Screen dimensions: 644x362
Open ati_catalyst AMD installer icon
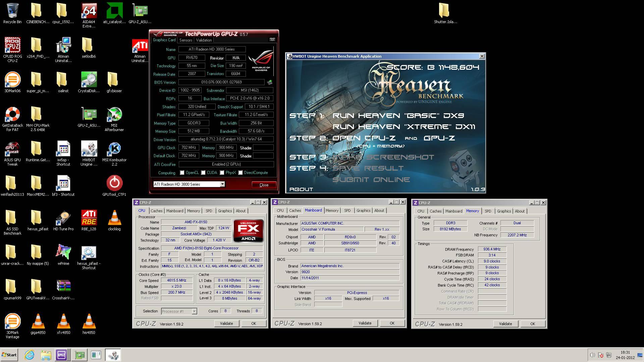pos(114,13)
